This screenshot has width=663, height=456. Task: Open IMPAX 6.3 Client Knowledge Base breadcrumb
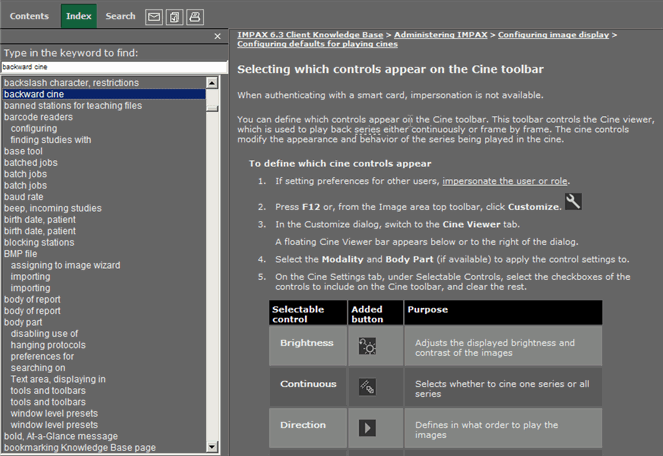(310, 35)
